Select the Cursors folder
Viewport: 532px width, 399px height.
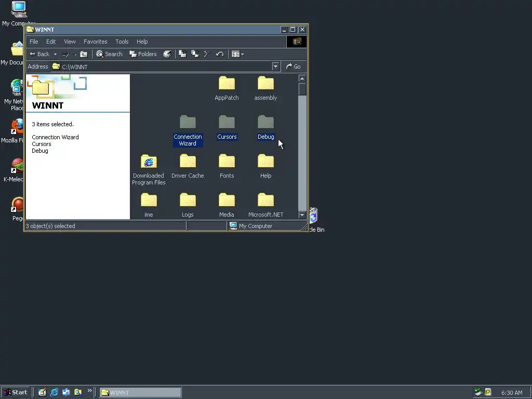pyautogui.click(x=227, y=128)
